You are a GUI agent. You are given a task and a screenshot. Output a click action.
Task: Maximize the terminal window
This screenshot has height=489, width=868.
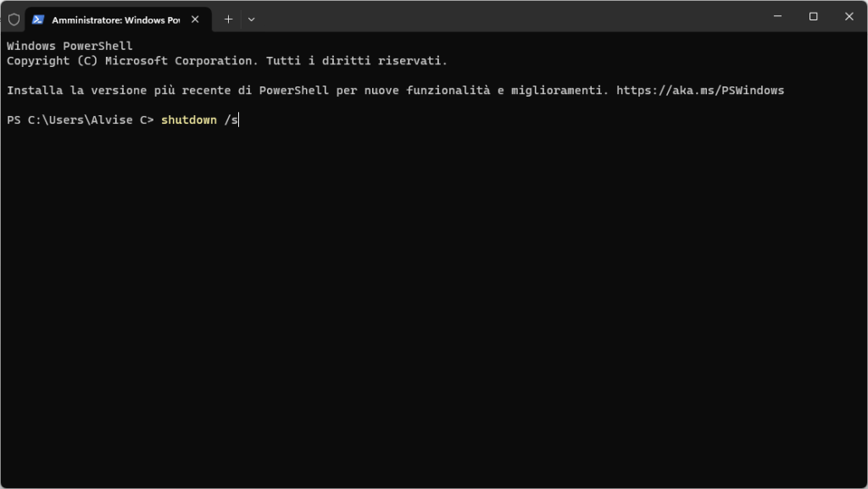pos(813,16)
